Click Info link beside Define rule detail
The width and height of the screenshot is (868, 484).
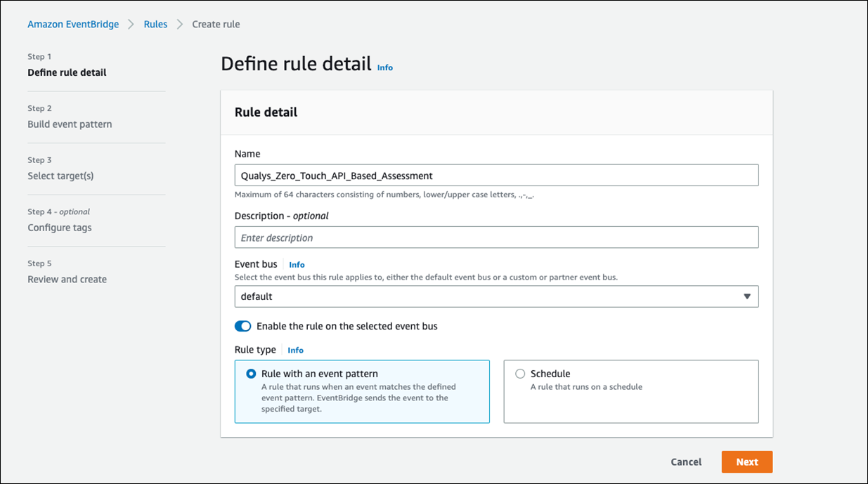(x=385, y=67)
